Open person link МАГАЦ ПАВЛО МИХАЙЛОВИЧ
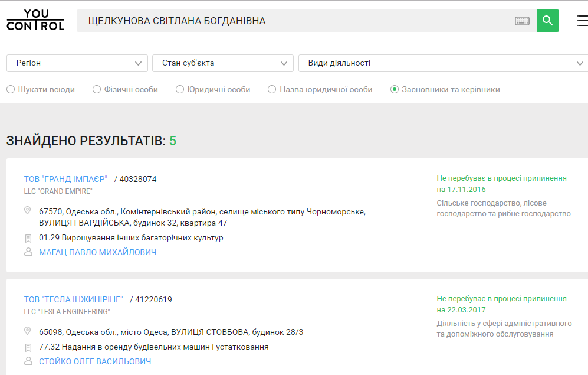Viewport: 588px width, 375px height. (x=98, y=252)
